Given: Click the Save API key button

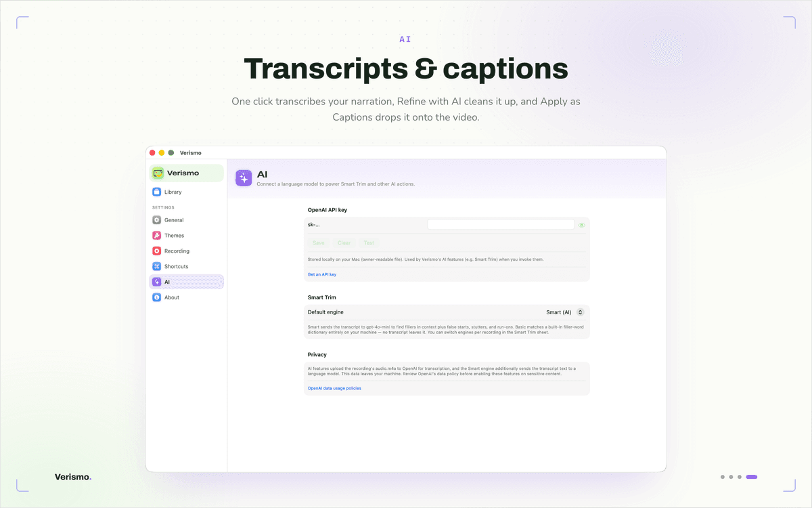Looking at the screenshot, I should point(319,242).
